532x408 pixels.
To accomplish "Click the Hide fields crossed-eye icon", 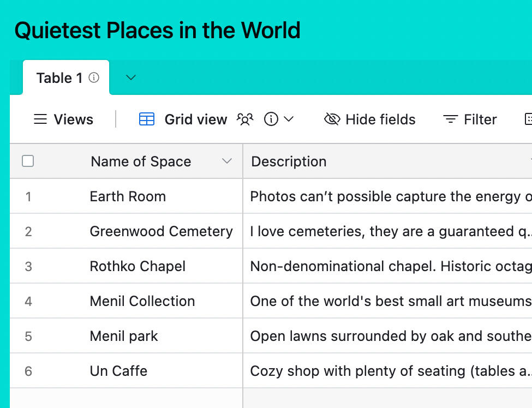I will click(x=332, y=119).
